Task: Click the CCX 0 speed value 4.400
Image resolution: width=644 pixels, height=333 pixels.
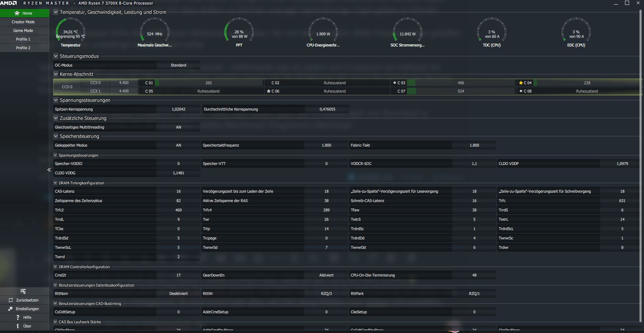Action: point(124,83)
